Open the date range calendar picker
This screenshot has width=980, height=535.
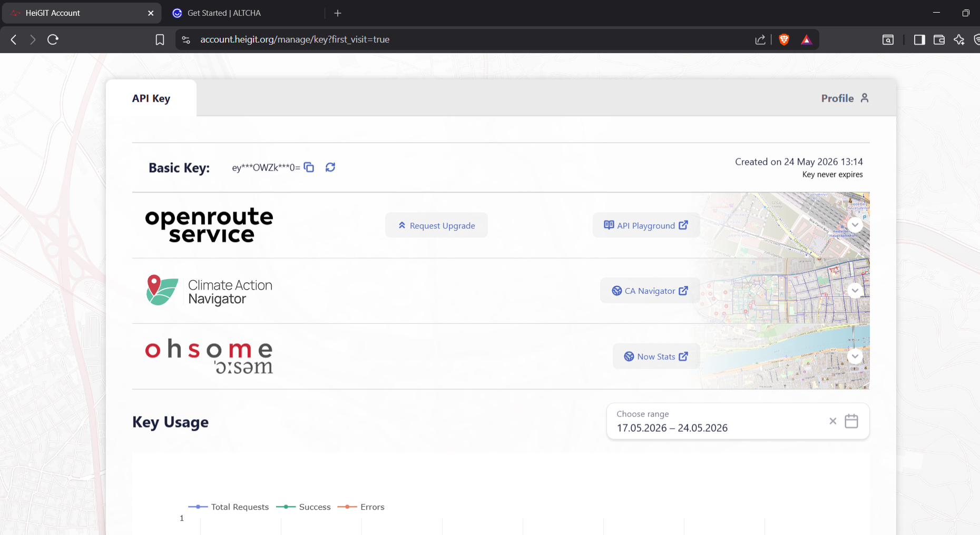pos(851,421)
